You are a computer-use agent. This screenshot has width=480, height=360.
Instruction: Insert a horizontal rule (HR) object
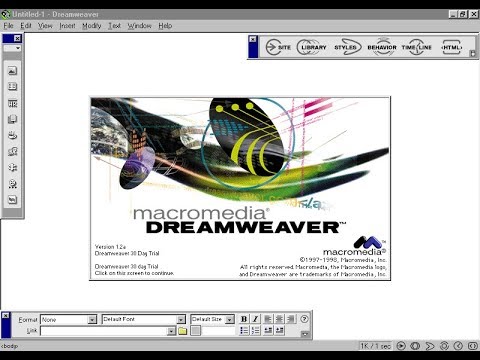12,103
